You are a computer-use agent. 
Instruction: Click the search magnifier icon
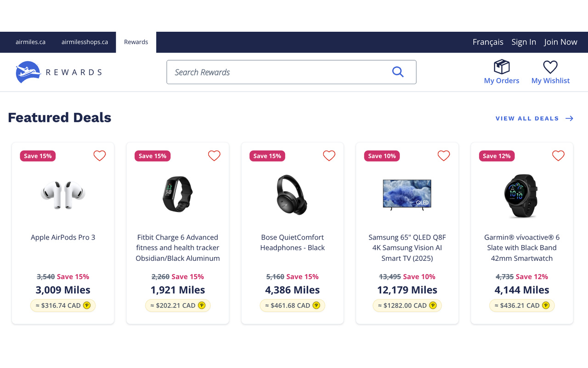[x=398, y=72]
